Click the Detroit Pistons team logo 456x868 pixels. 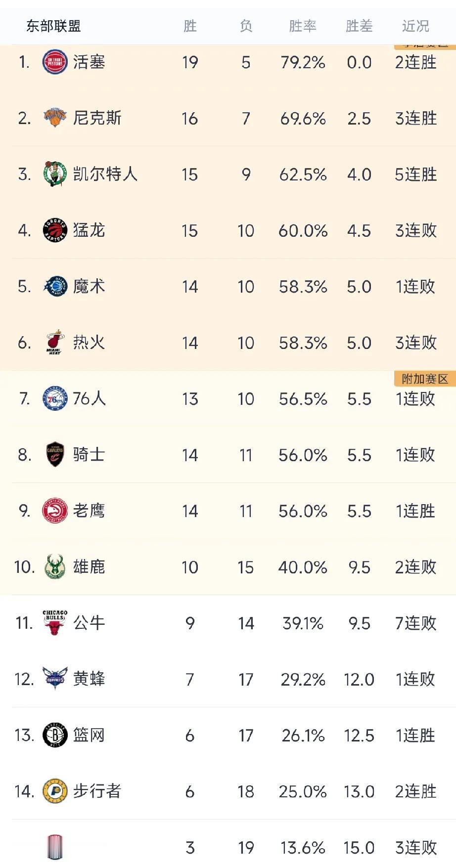(x=55, y=62)
